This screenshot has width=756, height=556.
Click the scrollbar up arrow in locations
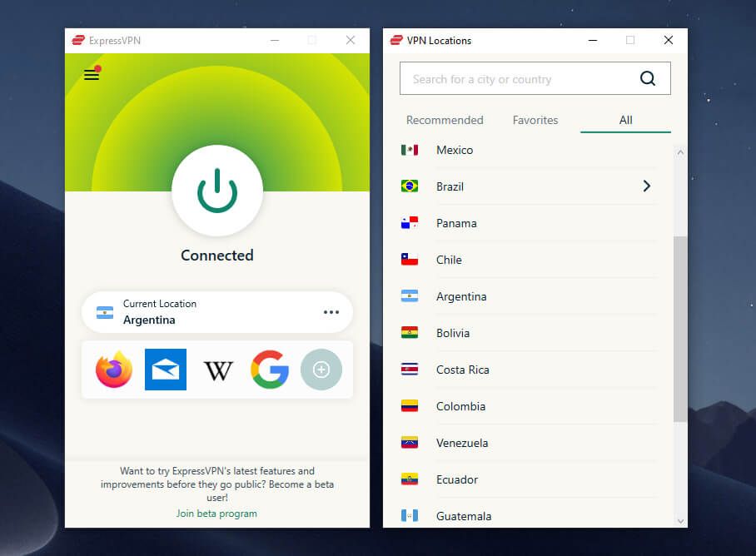pos(680,152)
